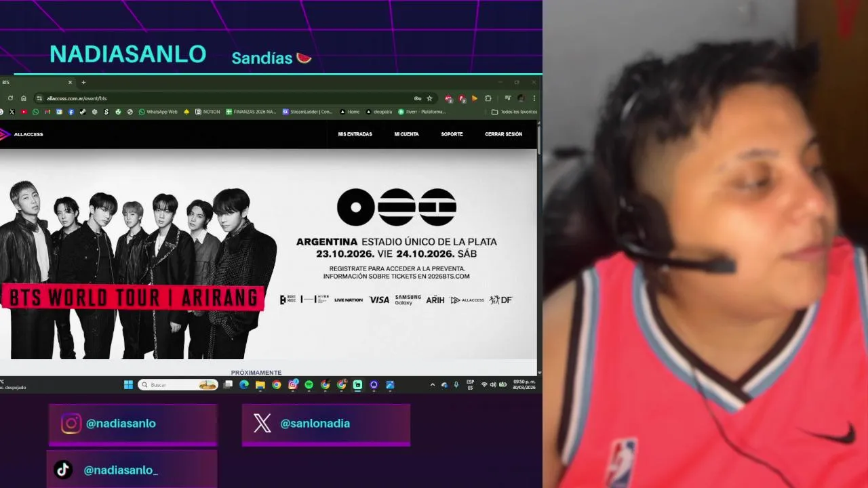Open the NOTION bookmark
Viewport: 868px width, 488px height.
[208, 112]
